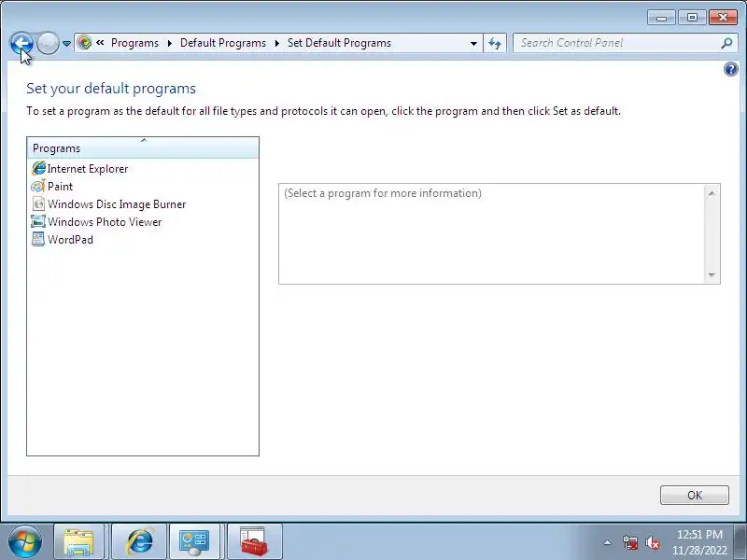Launch Internet Explorer from the taskbar

pos(139,541)
